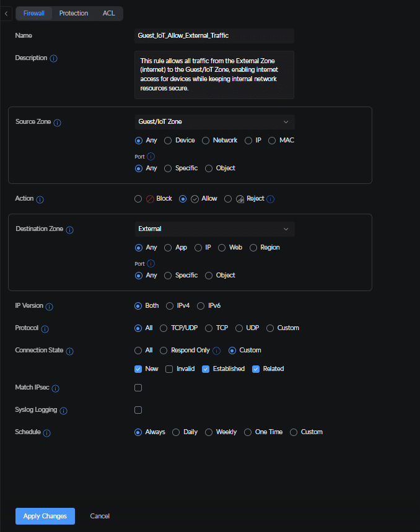Open the Destination Zone dropdown showing External

215,229
